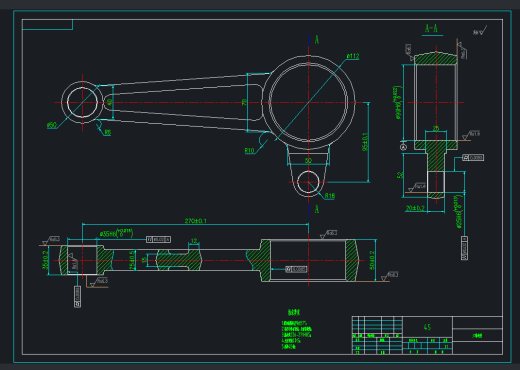Click section mark A above the big end
Screen dimensions: 520x370
(317, 40)
